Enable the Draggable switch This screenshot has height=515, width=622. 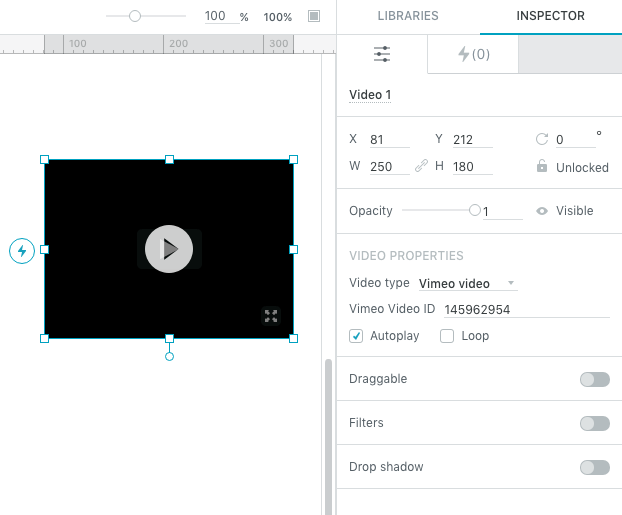click(595, 379)
